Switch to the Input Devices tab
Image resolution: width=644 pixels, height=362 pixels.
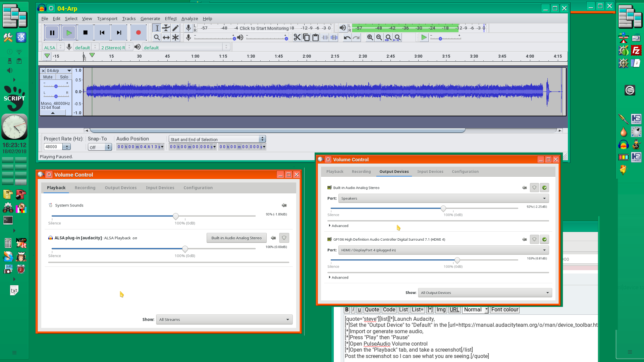(x=430, y=171)
